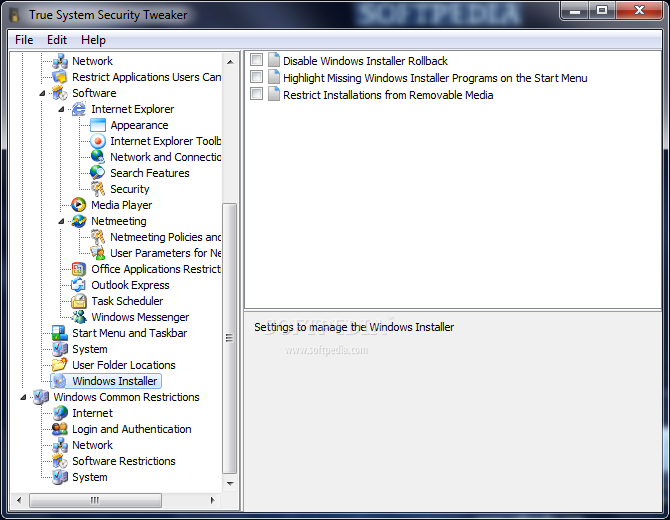Viewport: 670px width, 520px height.
Task: Click the tree's scroll up arrow
Action: click(230, 62)
